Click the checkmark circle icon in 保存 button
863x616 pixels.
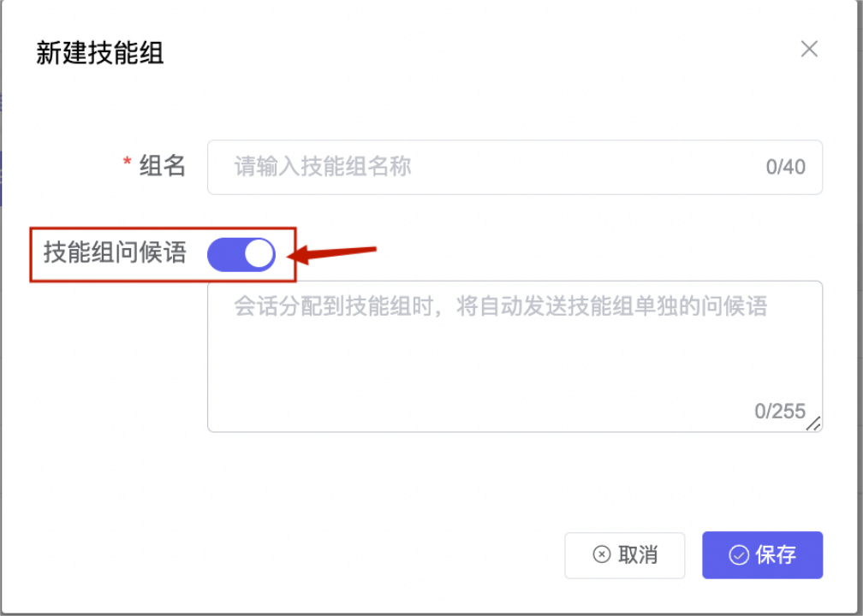739,555
